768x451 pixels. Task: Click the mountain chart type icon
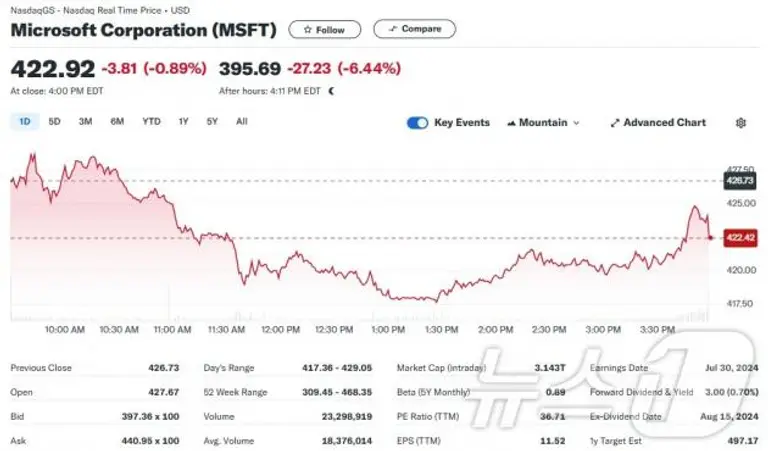pyautogui.click(x=511, y=123)
